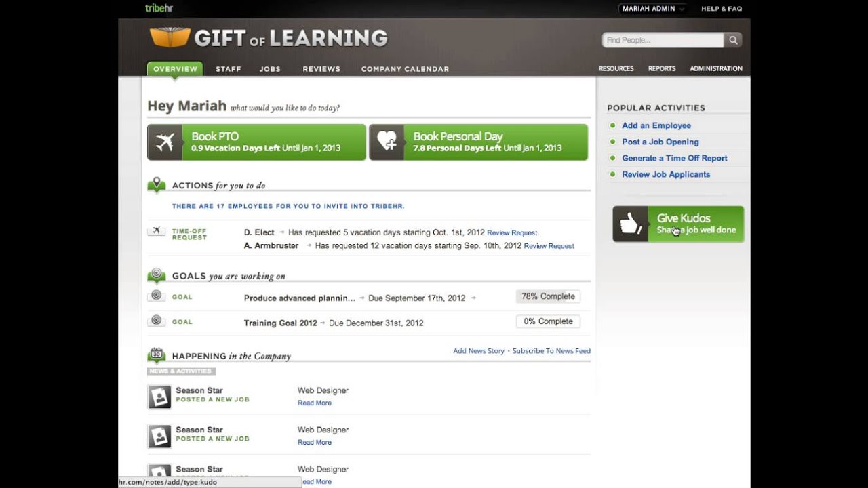Click the airplane Time-Off Request icon
This screenshot has height=488, width=868.
(157, 231)
